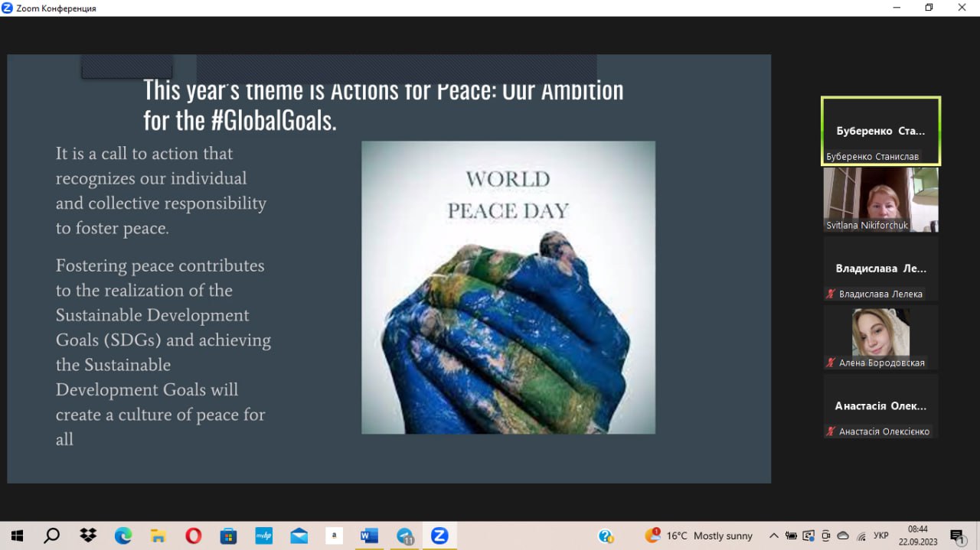Open the Windows Start menu

[16, 536]
